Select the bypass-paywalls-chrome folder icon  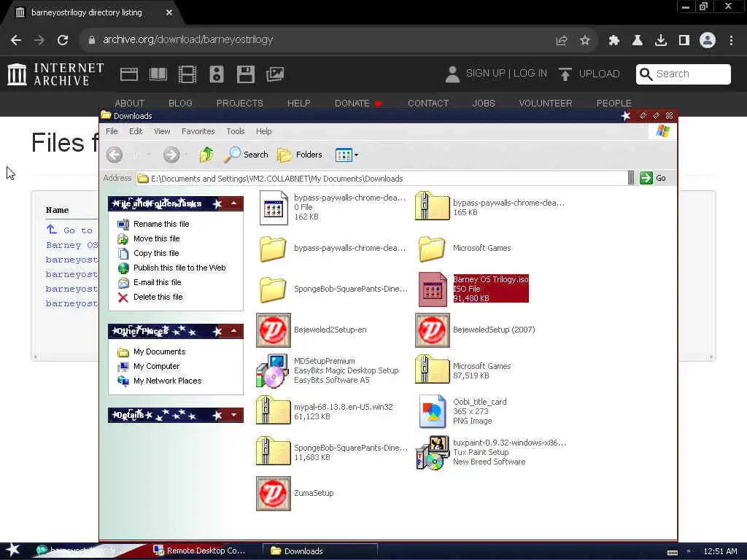tap(273, 249)
